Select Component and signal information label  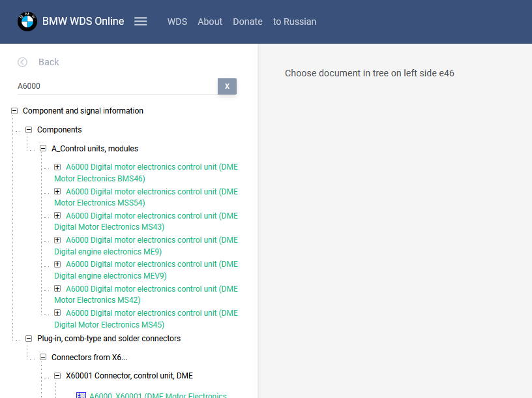(83, 111)
